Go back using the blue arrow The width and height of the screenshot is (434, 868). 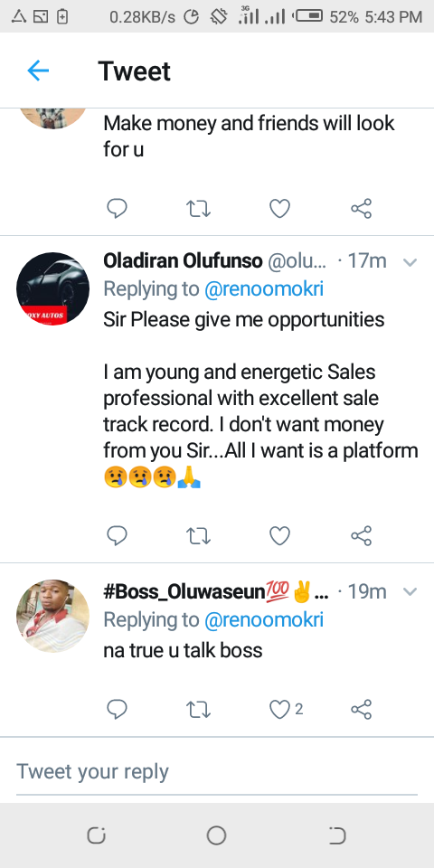[x=38, y=71]
